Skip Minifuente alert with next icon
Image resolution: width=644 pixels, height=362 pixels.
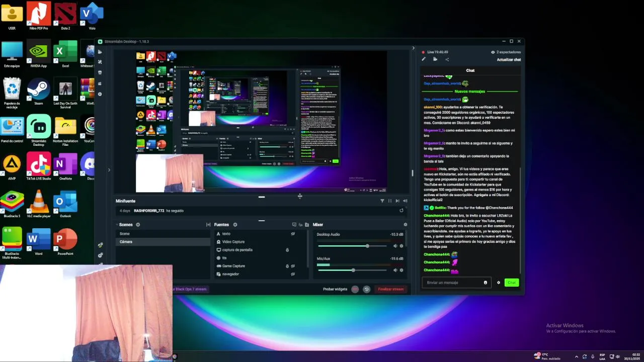(x=397, y=201)
